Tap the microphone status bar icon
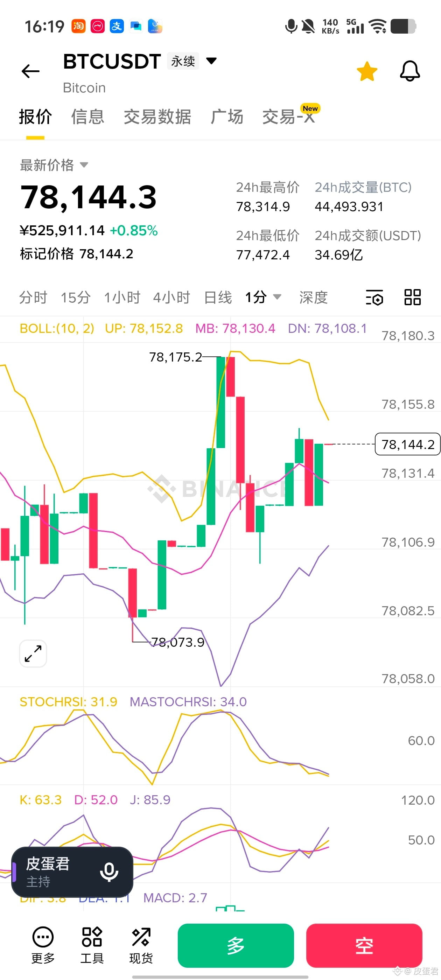This screenshot has width=441, height=980. point(291,26)
